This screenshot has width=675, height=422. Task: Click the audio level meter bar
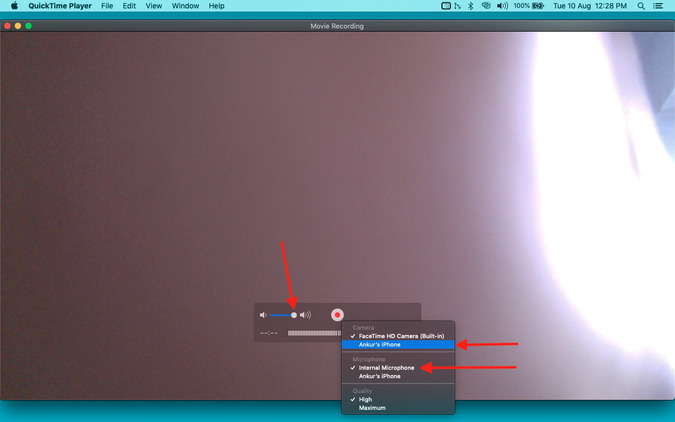pyautogui.click(x=314, y=333)
